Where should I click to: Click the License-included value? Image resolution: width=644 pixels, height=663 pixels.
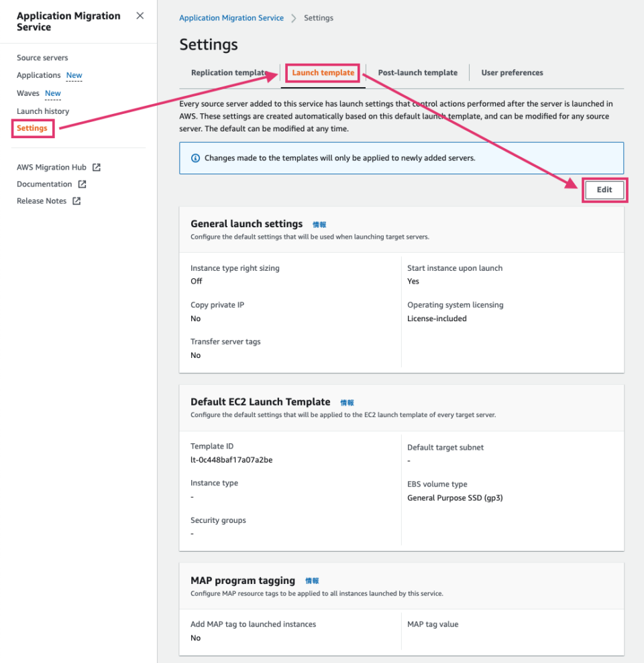437,319
